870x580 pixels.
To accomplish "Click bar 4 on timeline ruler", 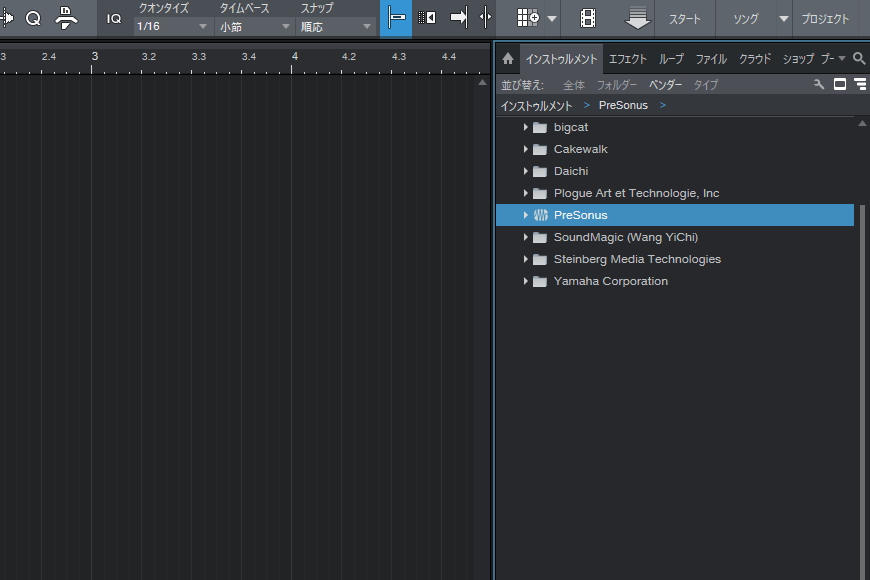I will pos(294,57).
